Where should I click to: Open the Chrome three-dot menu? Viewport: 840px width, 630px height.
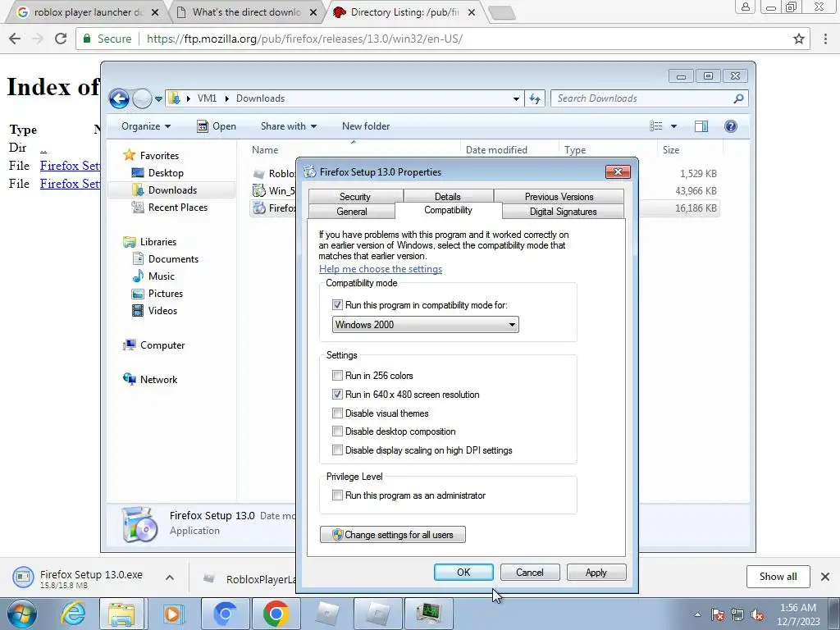point(825,39)
